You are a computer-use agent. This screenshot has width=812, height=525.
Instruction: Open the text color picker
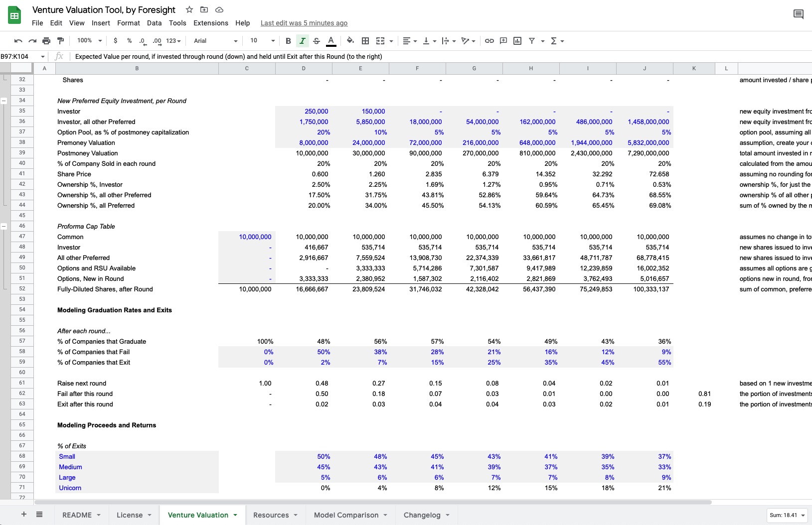tap(330, 41)
